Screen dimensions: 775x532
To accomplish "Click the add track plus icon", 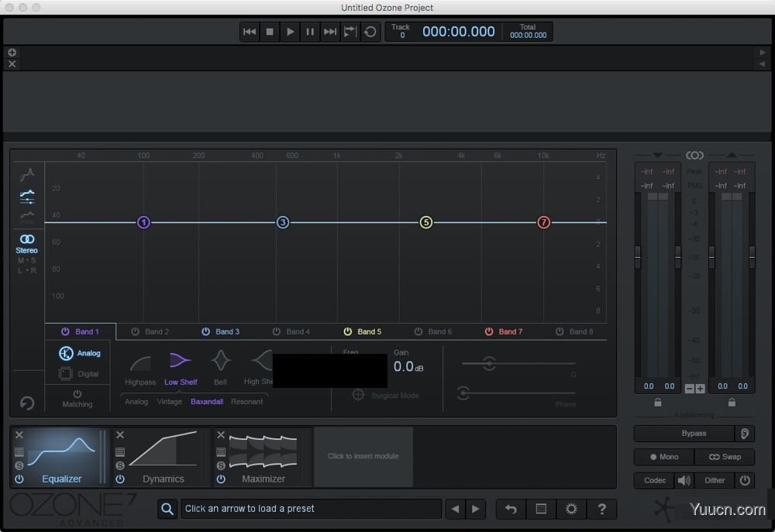I will click(12, 52).
